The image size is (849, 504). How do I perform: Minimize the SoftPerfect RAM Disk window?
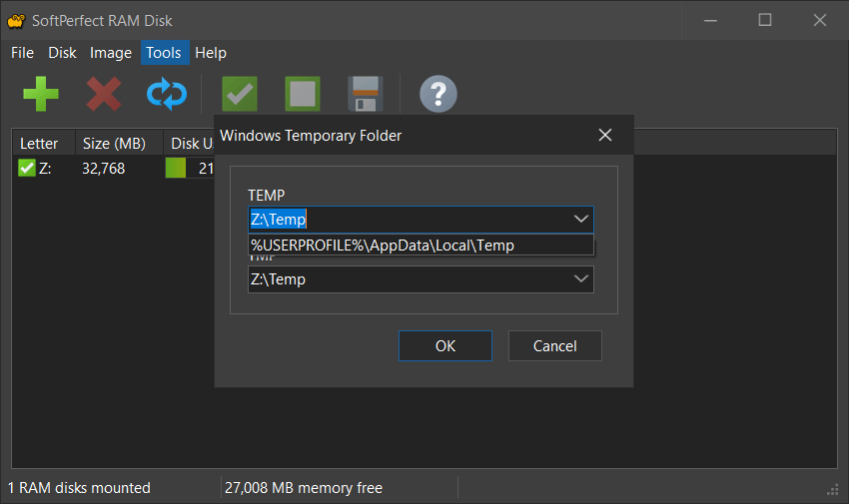tap(710, 21)
